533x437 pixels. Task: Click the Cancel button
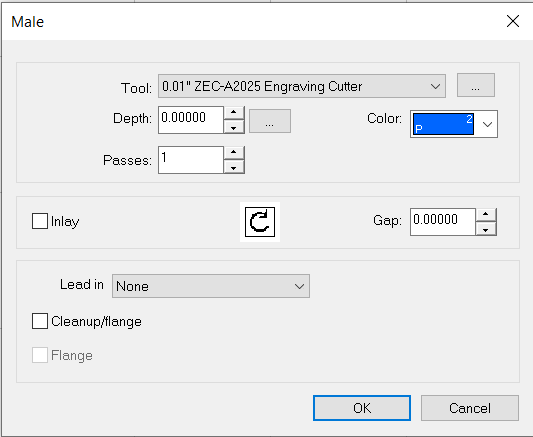coord(470,408)
